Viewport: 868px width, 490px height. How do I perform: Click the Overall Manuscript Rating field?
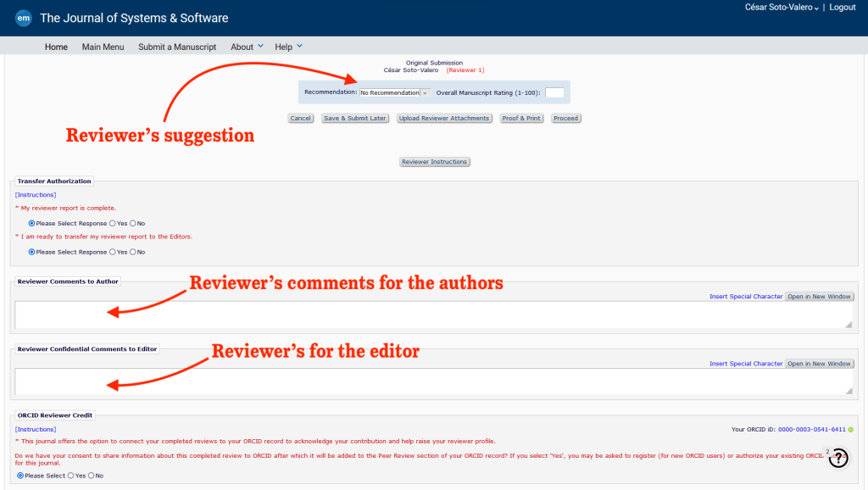[554, 92]
